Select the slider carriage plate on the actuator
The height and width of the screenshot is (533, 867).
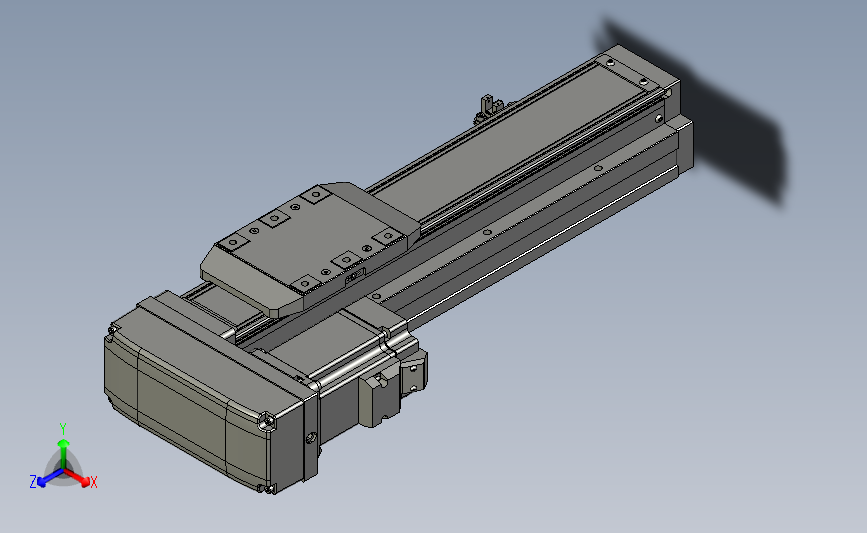pos(310,249)
